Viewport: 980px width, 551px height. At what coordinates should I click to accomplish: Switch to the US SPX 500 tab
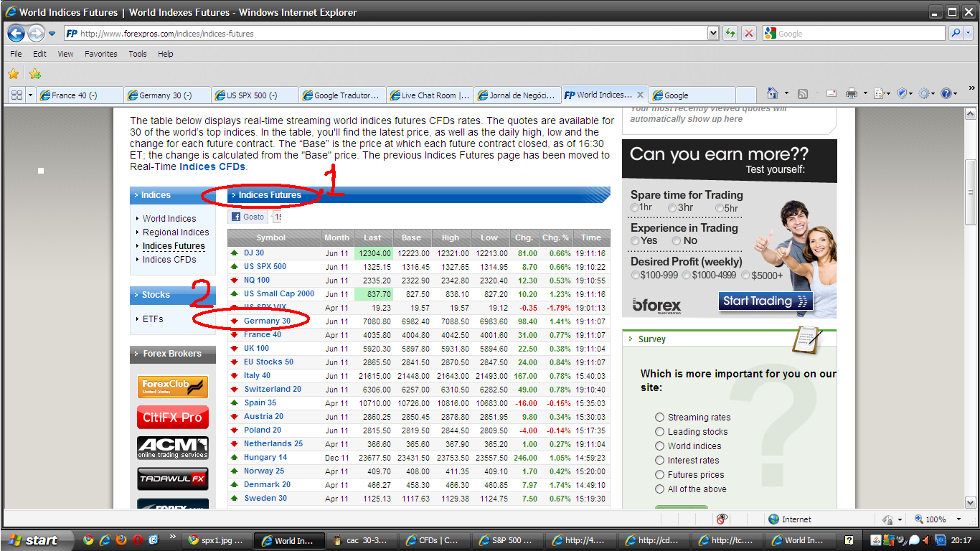(255, 95)
